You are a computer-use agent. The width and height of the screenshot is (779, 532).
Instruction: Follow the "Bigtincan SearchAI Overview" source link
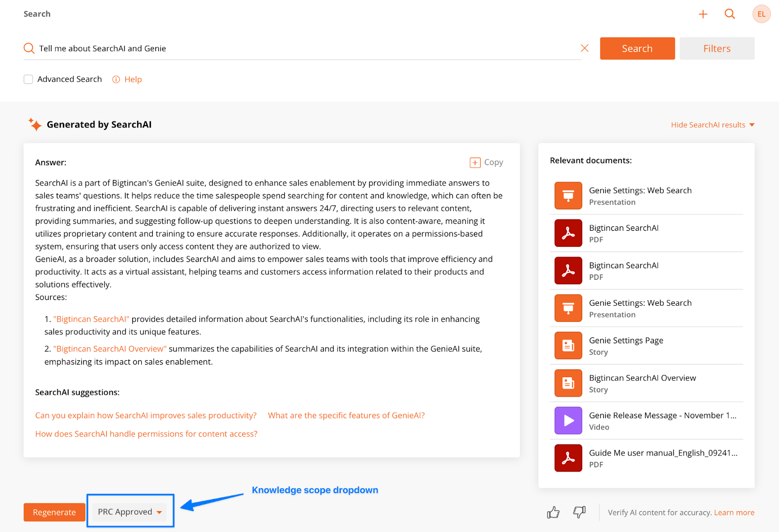[110, 349]
